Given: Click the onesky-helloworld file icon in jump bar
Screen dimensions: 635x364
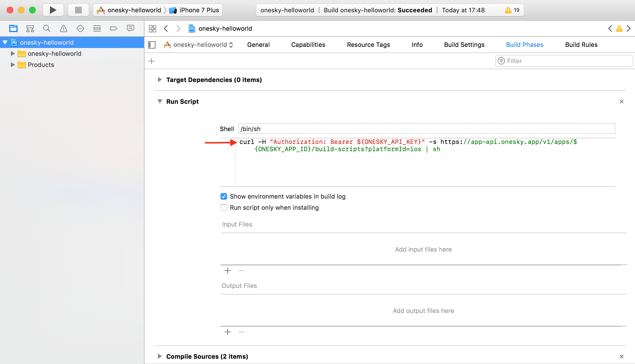Looking at the screenshot, I should click(192, 28).
